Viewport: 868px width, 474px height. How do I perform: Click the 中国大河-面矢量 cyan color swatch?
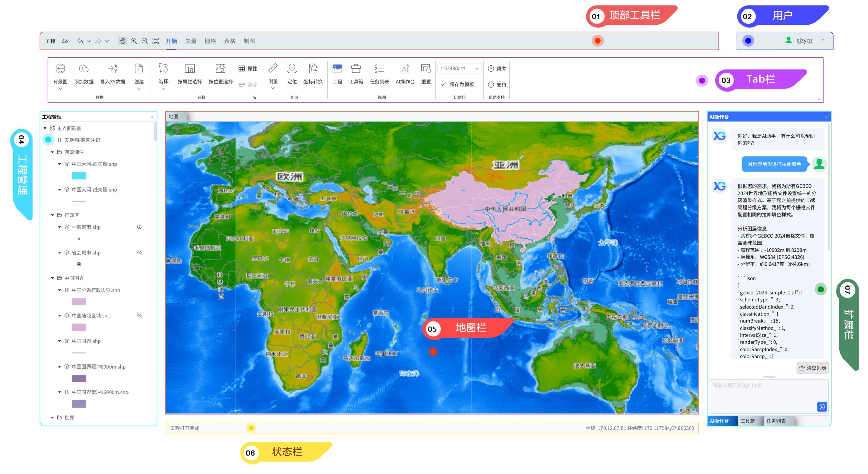click(79, 176)
